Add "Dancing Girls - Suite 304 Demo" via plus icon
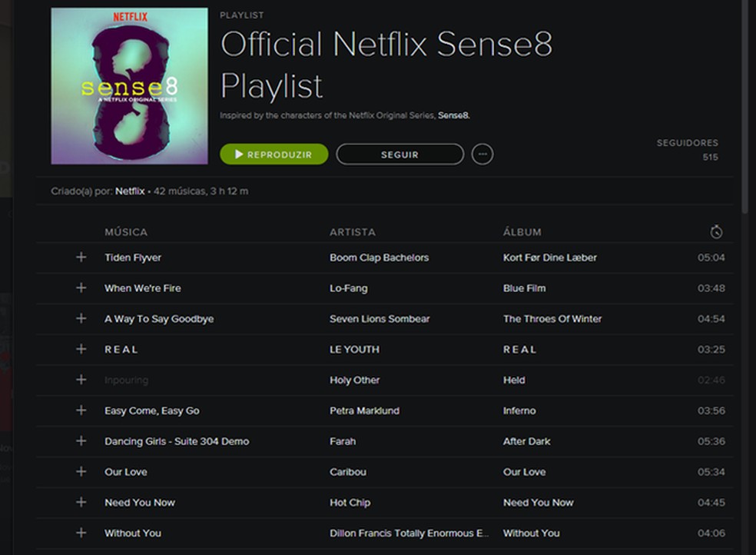The height and width of the screenshot is (555, 756). click(x=81, y=441)
